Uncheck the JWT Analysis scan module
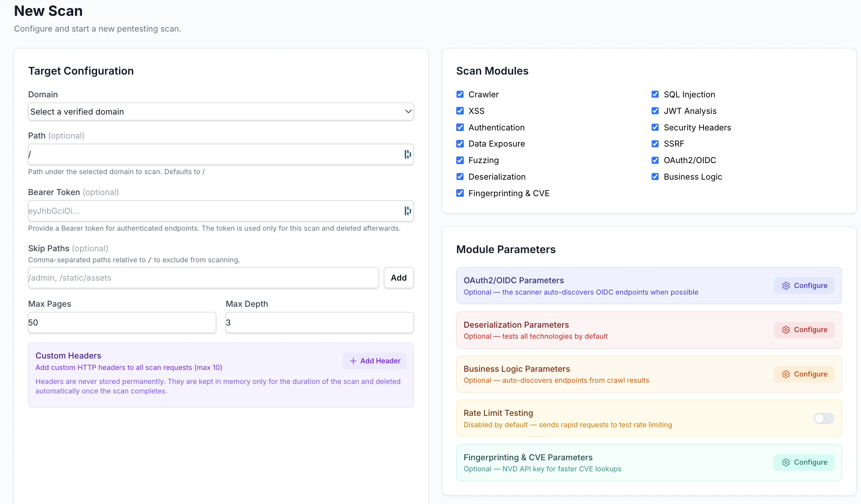 pyautogui.click(x=655, y=111)
